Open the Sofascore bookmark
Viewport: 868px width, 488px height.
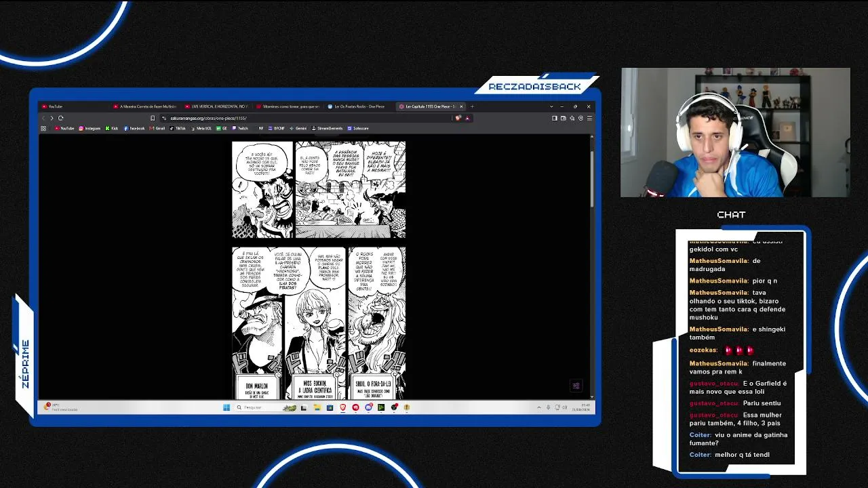358,128
